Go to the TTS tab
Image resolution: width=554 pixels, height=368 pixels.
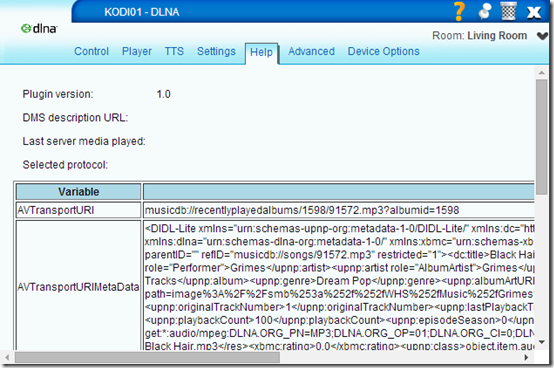tap(174, 51)
